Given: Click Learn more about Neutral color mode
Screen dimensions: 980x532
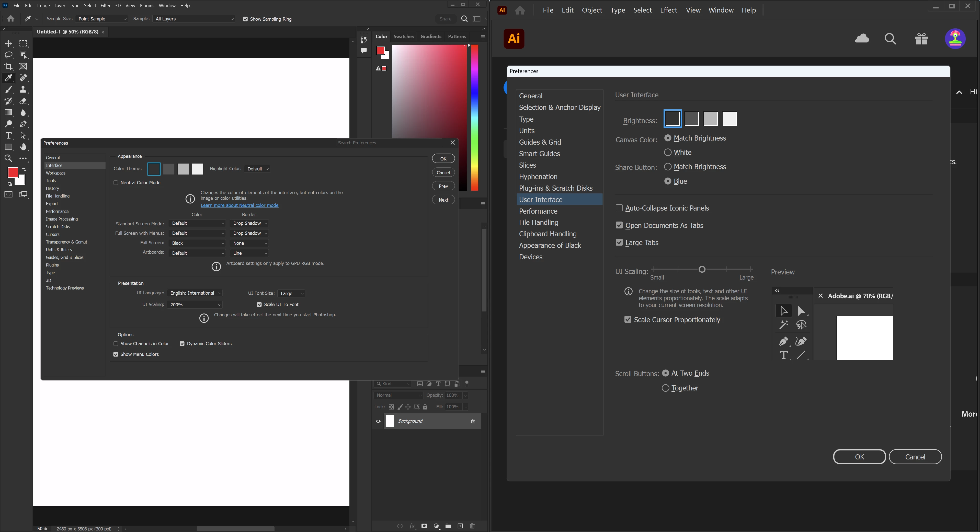Looking at the screenshot, I should coord(239,206).
